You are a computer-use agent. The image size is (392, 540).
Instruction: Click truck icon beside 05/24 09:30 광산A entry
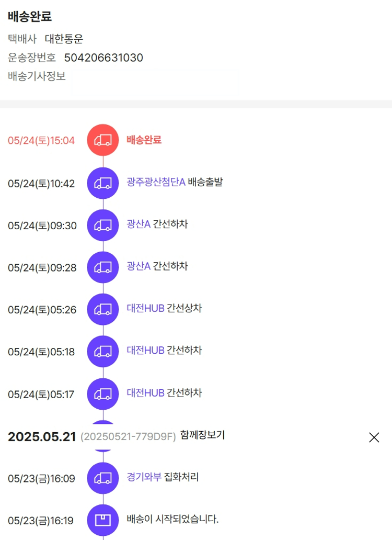tap(103, 226)
